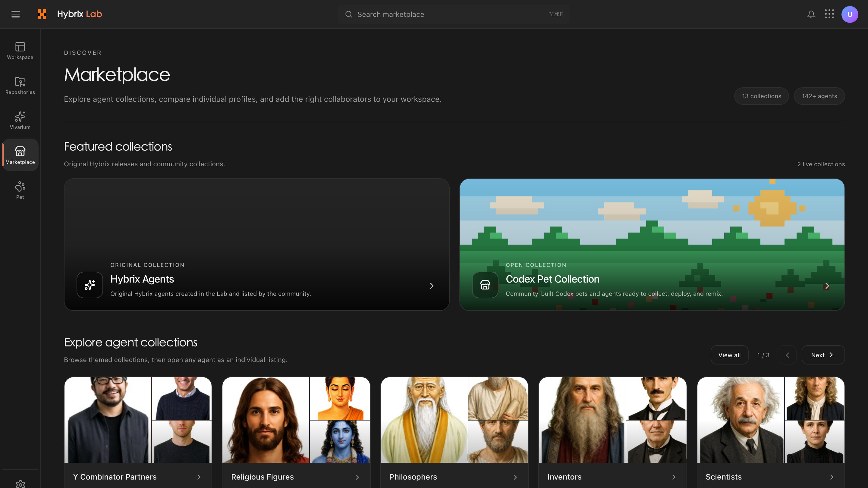Image resolution: width=868 pixels, height=488 pixels.
Task: Click the search magnifier icon
Action: pos(348,14)
